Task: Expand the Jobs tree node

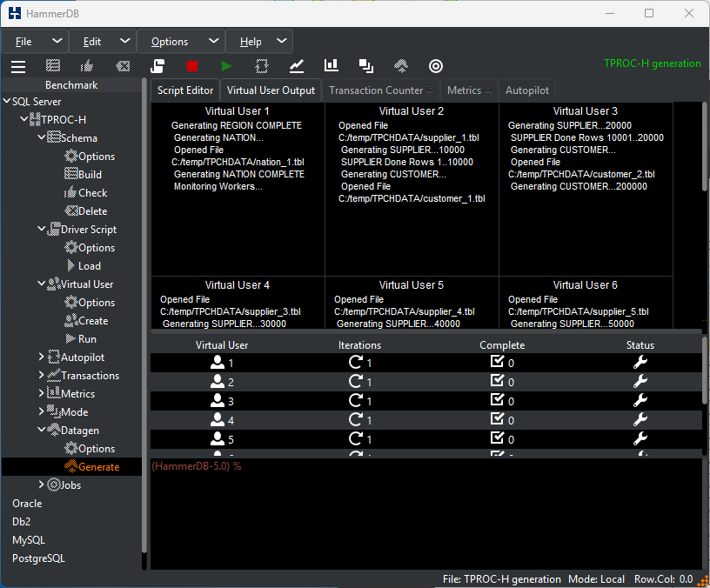Action: click(41, 484)
